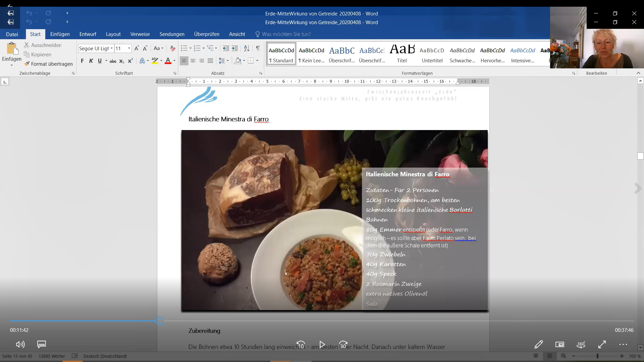
Task: Increase paragraph indent
Action: (x=235, y=48)
